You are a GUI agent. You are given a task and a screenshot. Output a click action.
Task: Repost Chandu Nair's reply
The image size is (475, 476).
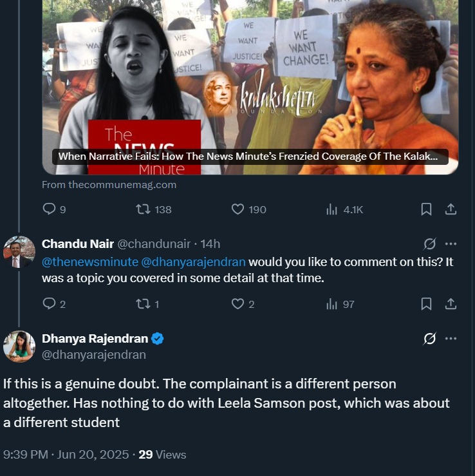pos(144,304)
